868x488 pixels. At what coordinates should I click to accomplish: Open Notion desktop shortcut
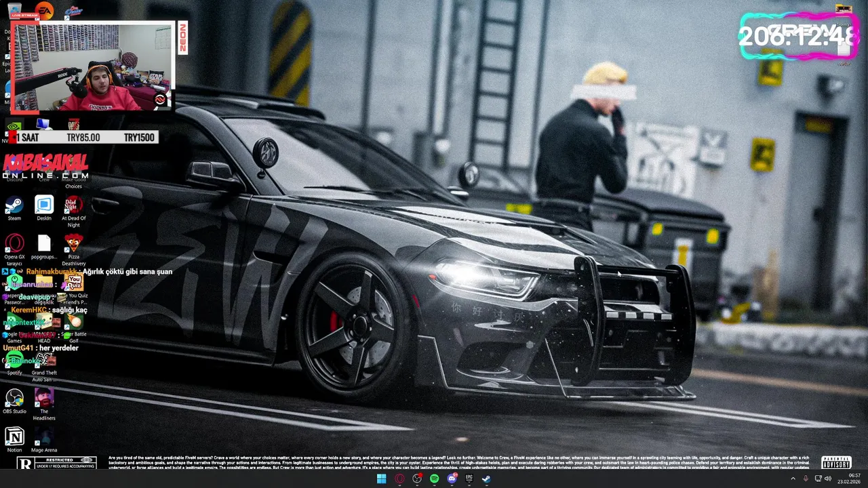[x=14, y=440]
